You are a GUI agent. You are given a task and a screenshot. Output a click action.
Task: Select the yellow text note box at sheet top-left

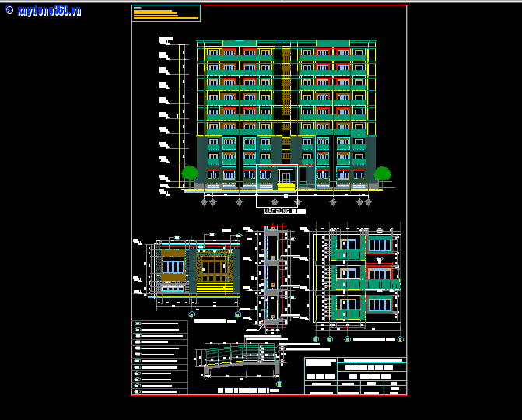[166, 12]
